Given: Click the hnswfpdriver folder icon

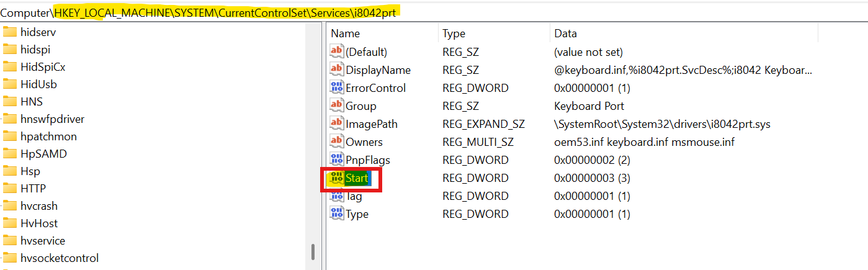Looking at the screenshot, I should (x=9, y=119).
